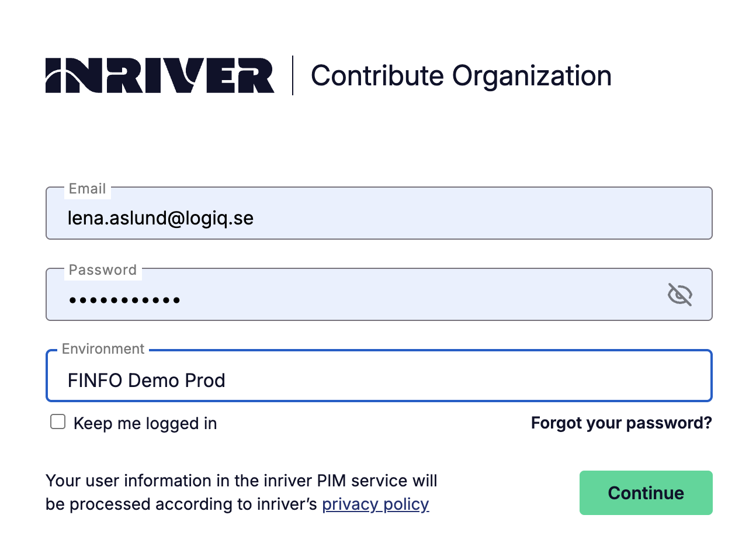Click the Password field label
This screenshot has width=756, height=539.
tap(102, 270)
